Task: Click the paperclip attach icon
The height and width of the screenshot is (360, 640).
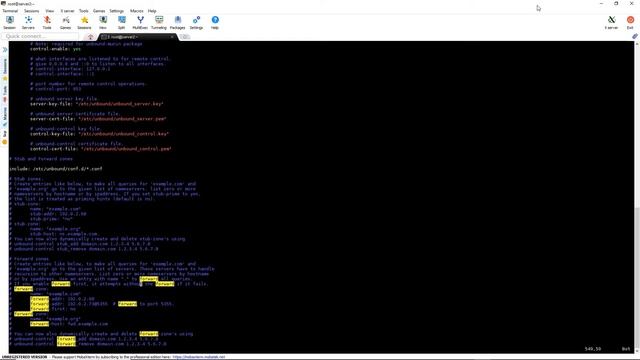Action: 635,36
